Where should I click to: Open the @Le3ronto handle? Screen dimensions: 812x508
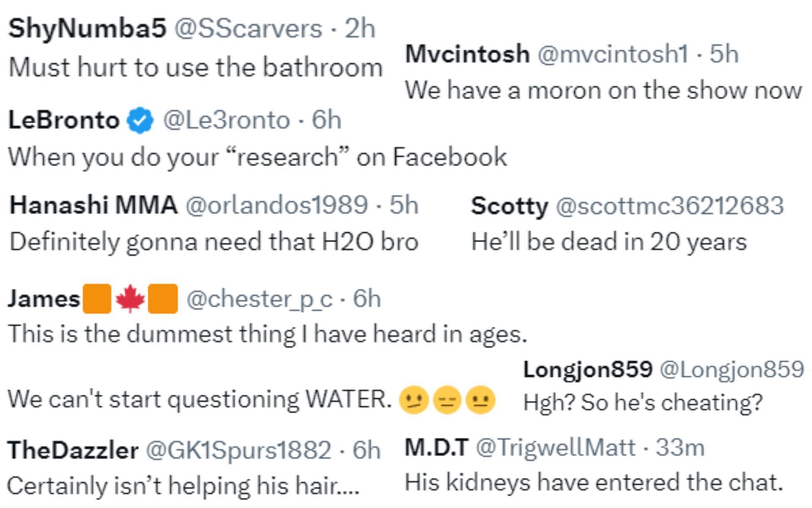pyautogui.click(x=227, y=120)
